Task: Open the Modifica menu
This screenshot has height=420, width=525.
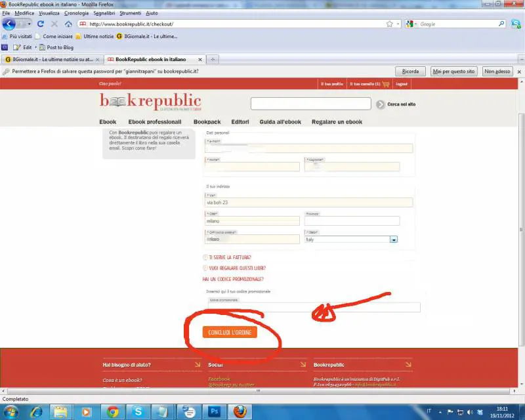Action: 24,13
